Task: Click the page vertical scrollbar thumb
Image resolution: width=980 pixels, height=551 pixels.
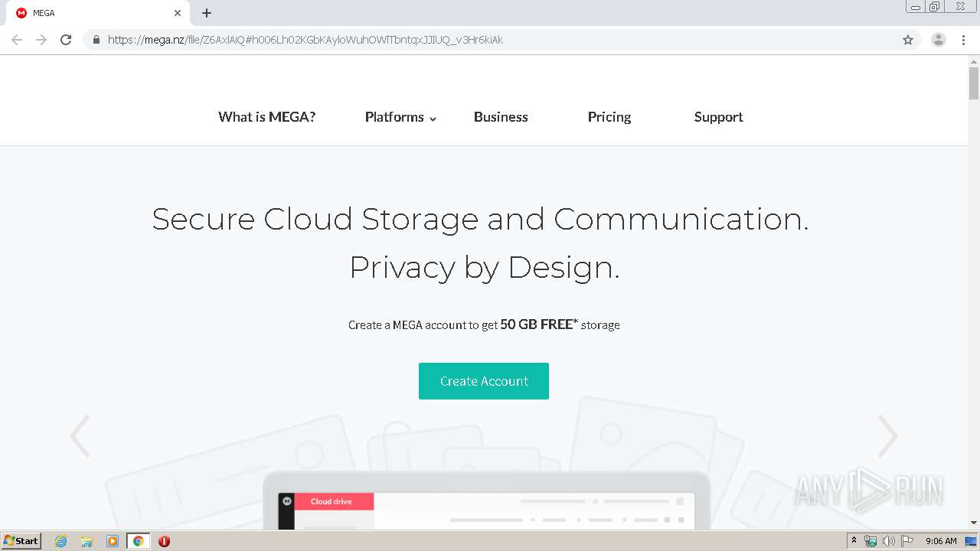Action: coord(974,83)
